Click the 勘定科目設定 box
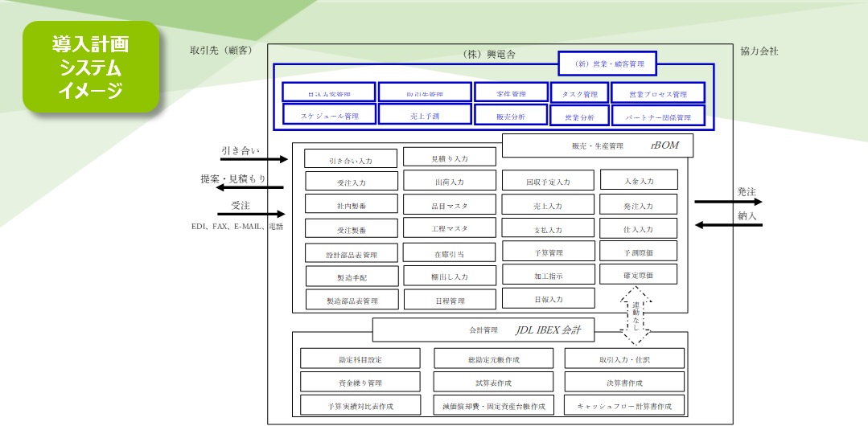Screen dimensions: 868x426 (x=360, y=359)
